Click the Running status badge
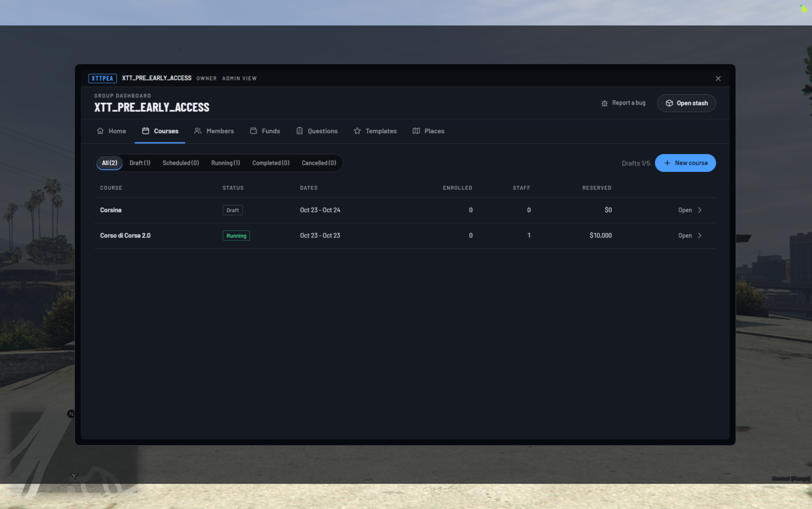This screenshot has height=509, width=812. (236, 236)
